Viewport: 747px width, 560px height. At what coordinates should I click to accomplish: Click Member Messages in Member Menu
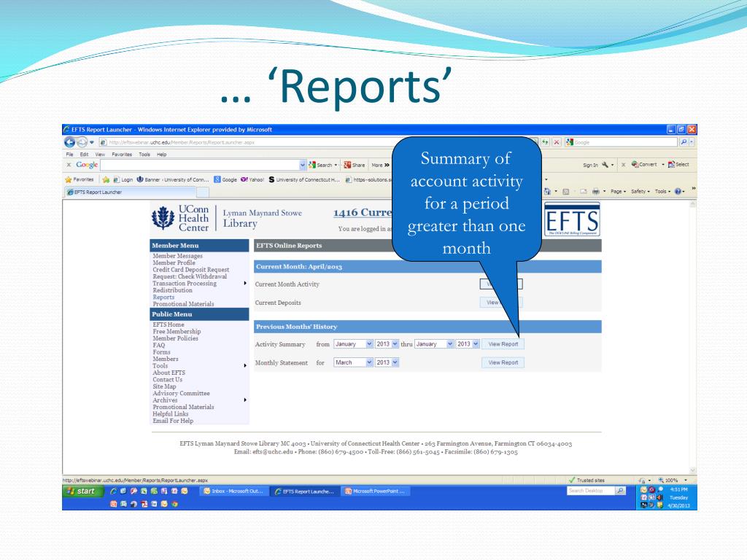tap(178, 256)
